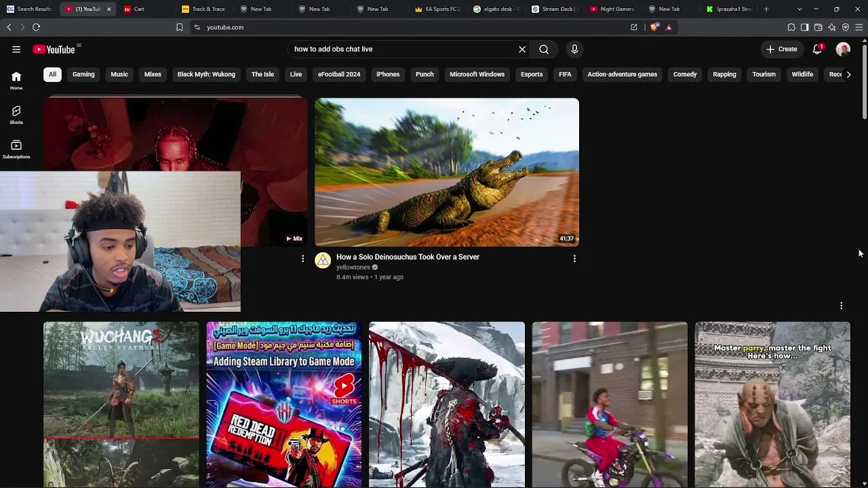Start voice search with the microphone
Viewport: 868px width, 488px height.
574,49
